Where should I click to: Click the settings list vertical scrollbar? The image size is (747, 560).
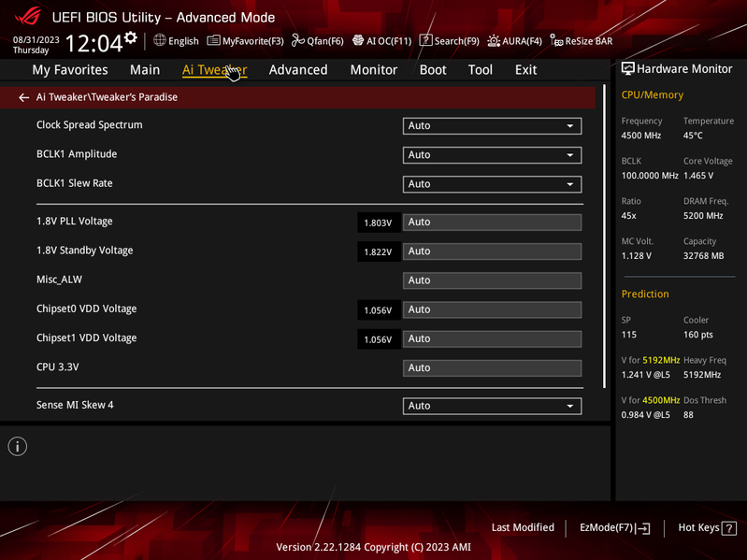[605, 237]
